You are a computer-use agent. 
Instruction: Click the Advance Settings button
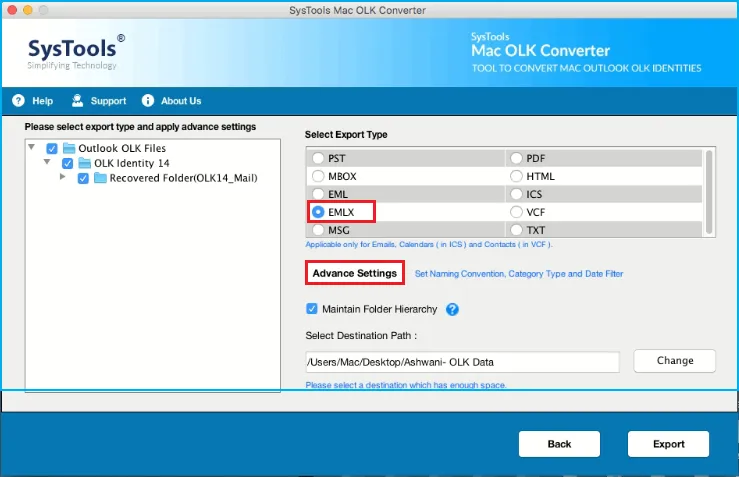354,273
